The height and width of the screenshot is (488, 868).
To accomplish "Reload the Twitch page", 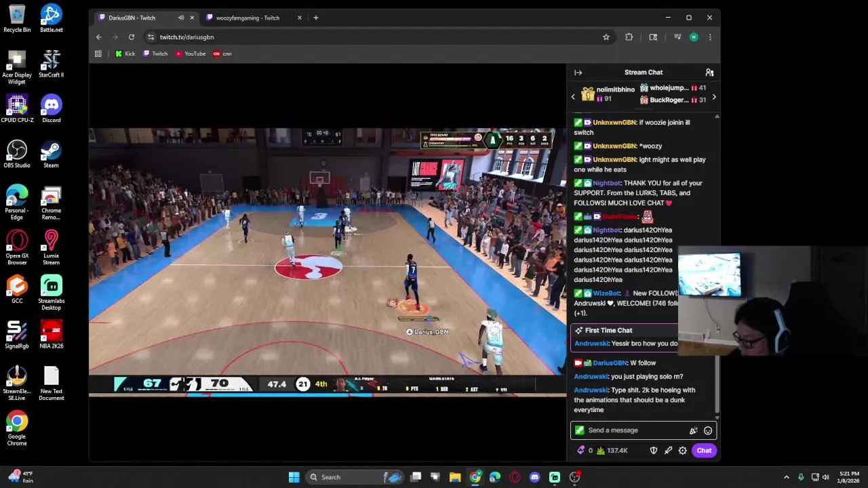I will (132, 37).
